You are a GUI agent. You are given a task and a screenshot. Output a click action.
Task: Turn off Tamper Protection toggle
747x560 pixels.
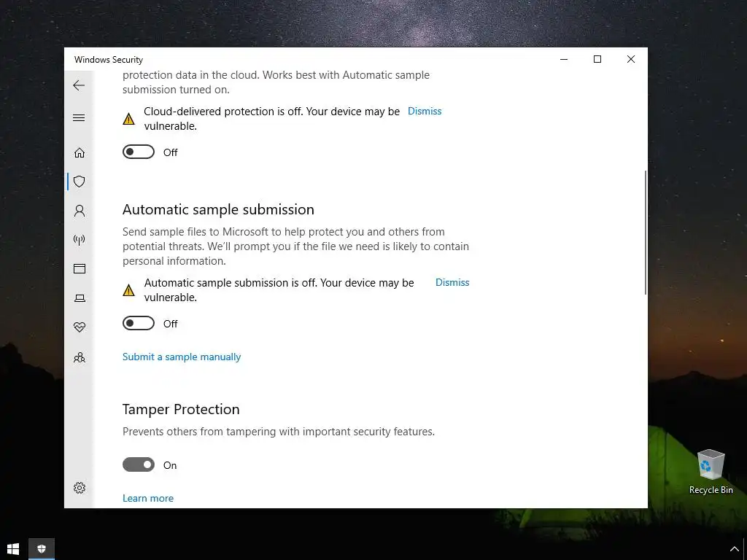(139, 464)
